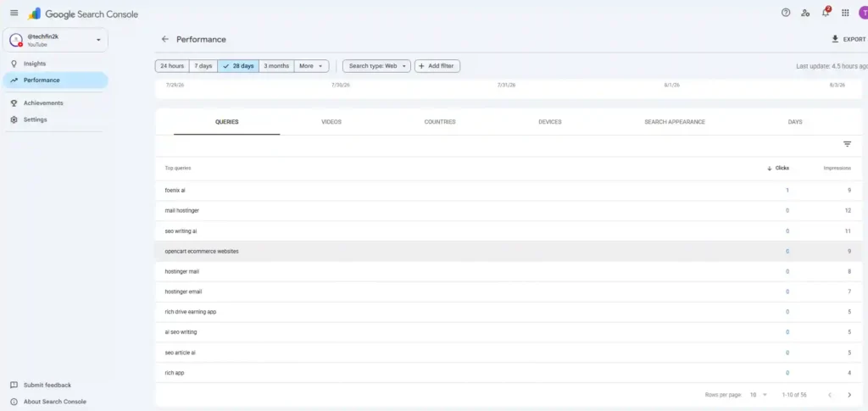Switch to the Devices tab
Viewport: 868px width, 411px height.
click(x=549, y=122)
